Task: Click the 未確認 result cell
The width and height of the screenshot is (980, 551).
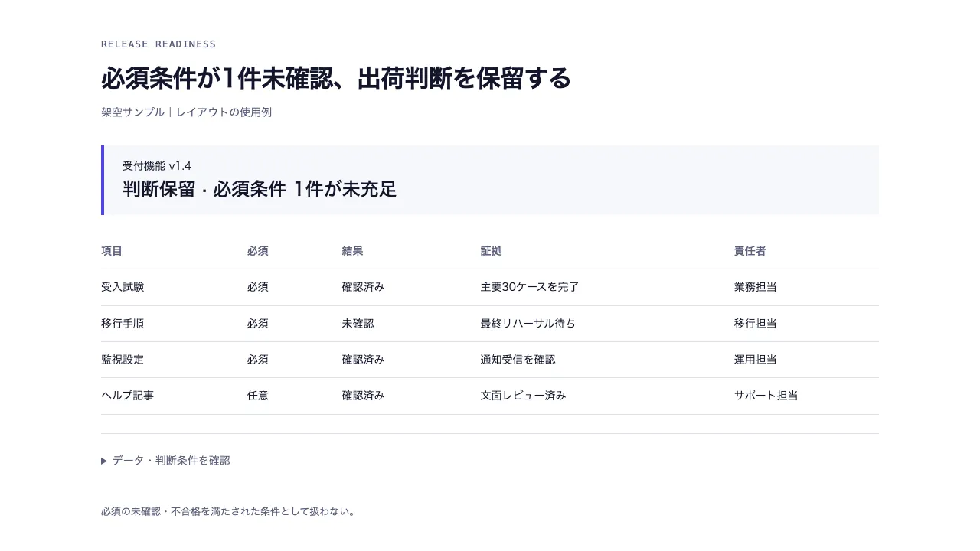Action: (x=358, y=324)
